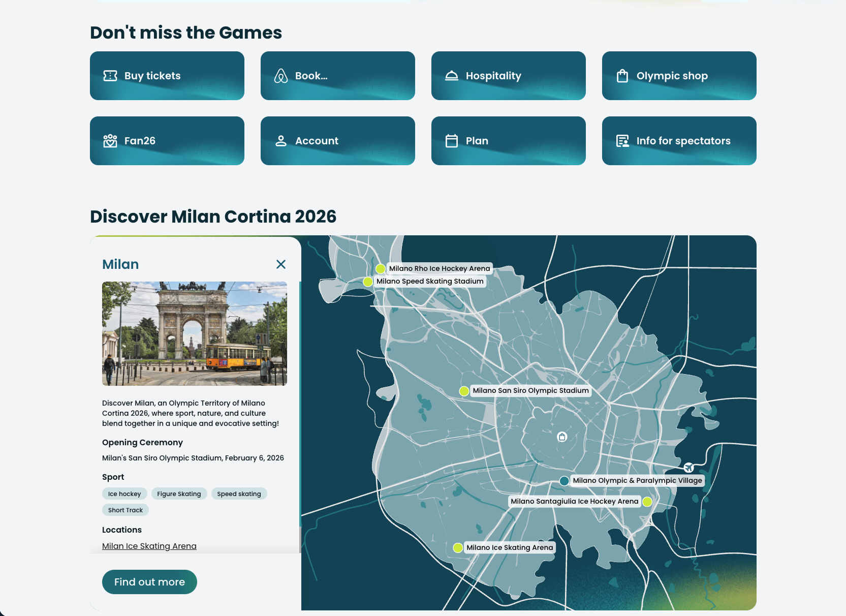Click the Milan panel heading

120,264
